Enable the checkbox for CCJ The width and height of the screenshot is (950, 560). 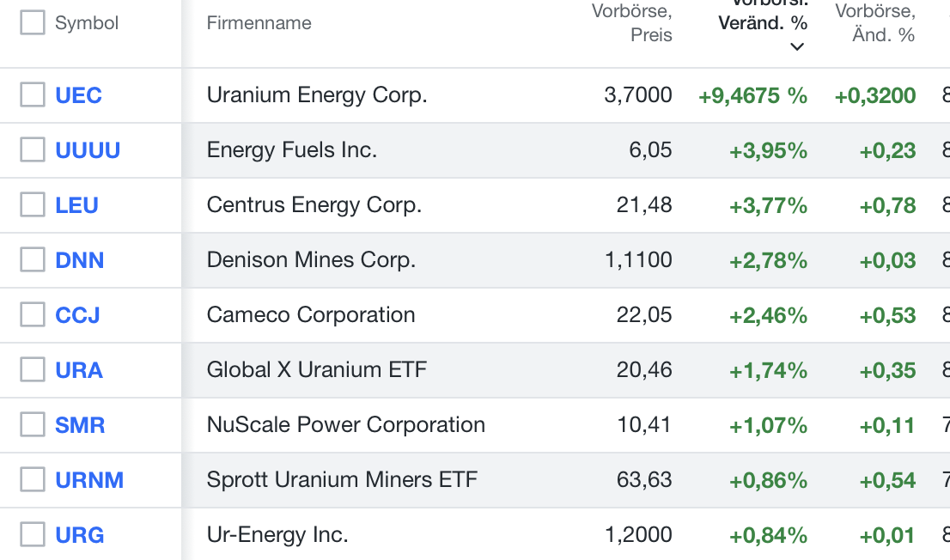tap(33, 314)
